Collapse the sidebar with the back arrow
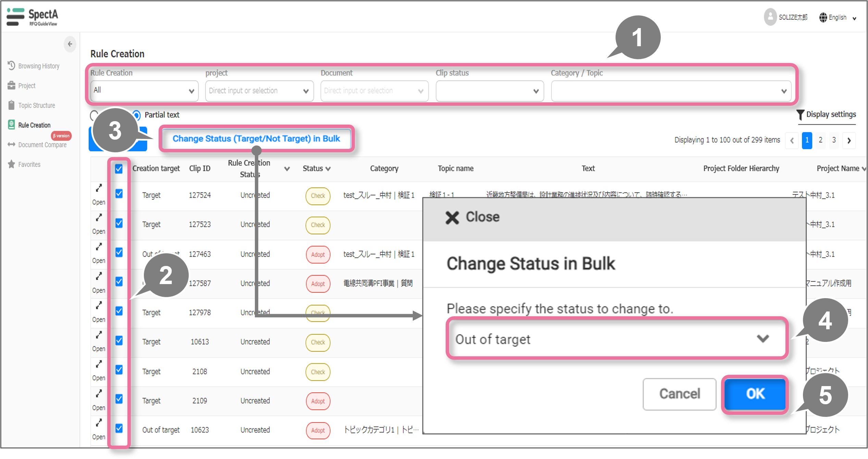 point(70,44)
